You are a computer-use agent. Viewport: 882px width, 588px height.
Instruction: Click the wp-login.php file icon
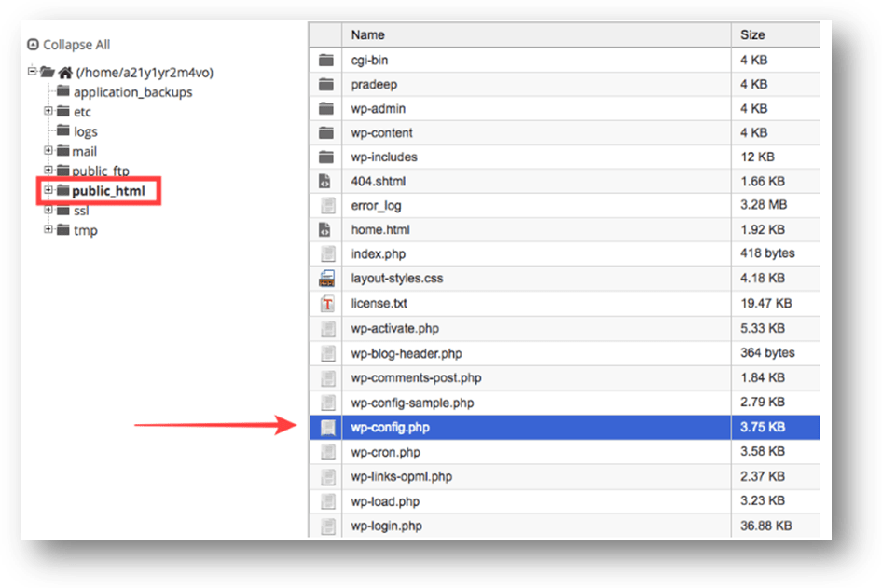tap(328, 526)
